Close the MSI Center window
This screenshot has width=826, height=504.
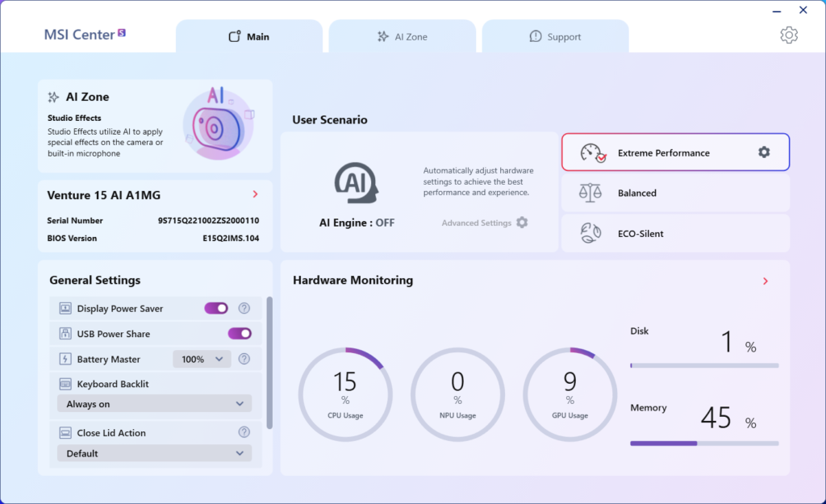803,10
